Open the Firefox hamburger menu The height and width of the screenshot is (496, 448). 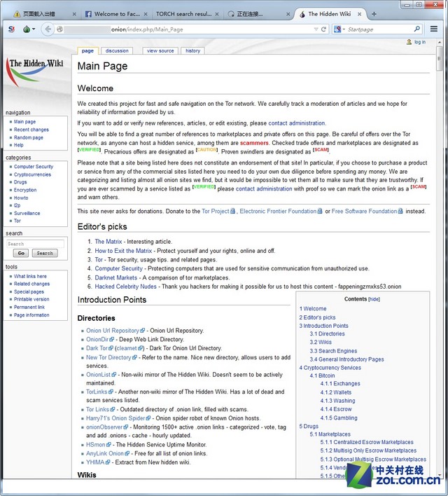(x=435, y=29)
